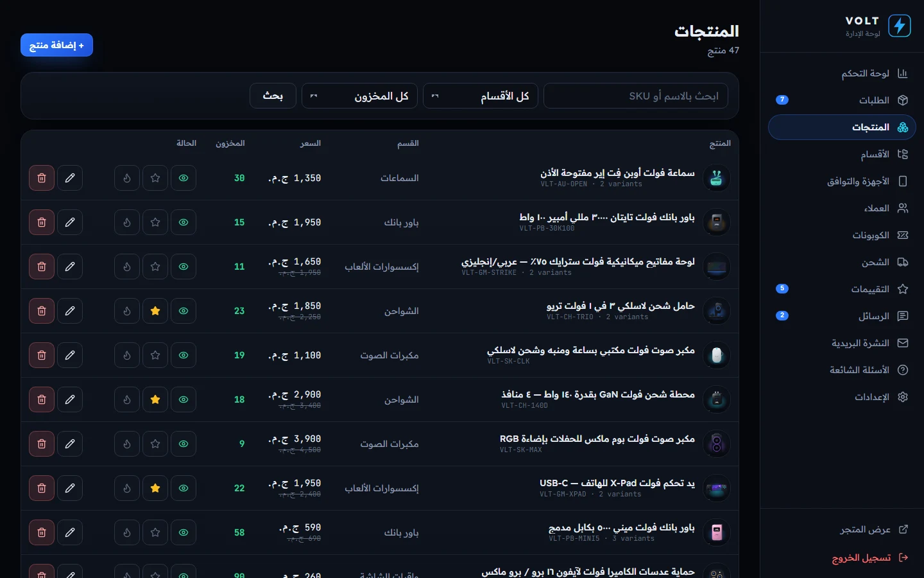Image resolution: width=924 pixels, height=578 pixels.
Task: Go to لوحة التحكم dashboard
Action: pyautogui.click(x=842, y=73)
